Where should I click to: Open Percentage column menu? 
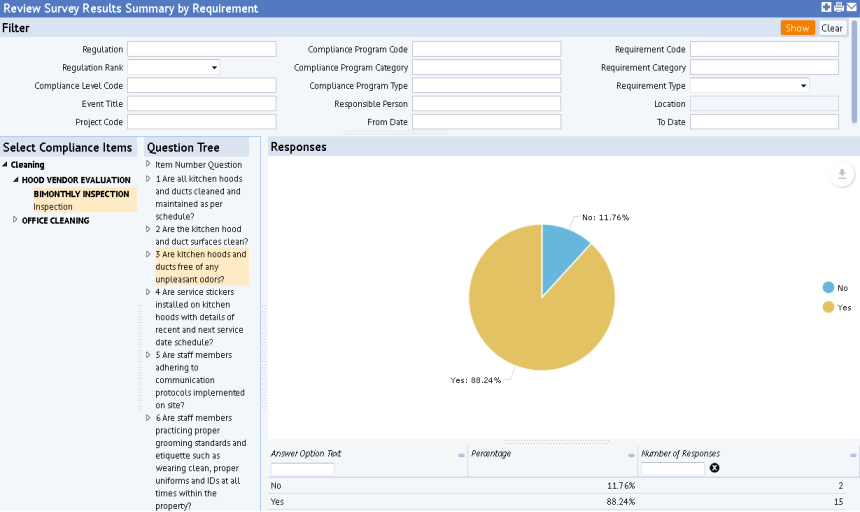click(631, 455)
